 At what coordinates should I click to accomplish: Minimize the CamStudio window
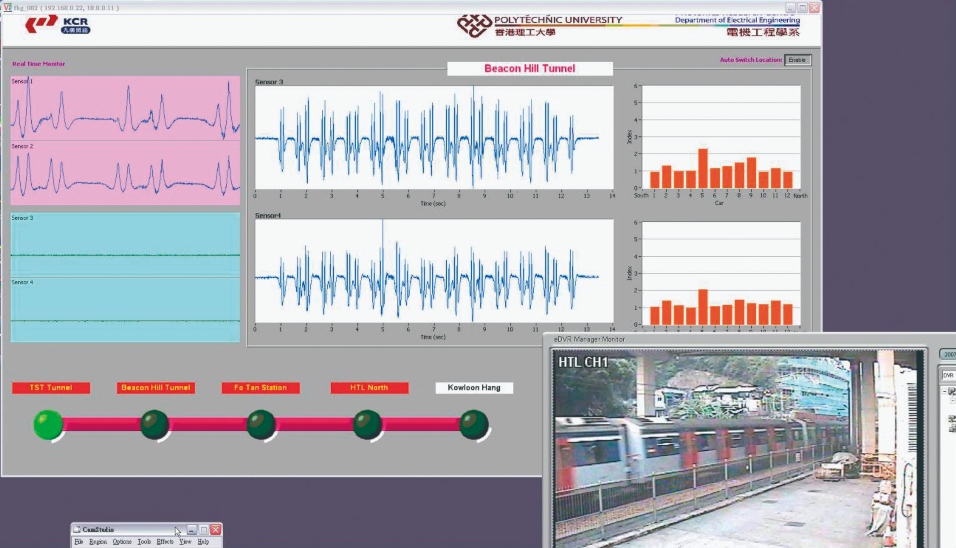click(x=192, y=529)
